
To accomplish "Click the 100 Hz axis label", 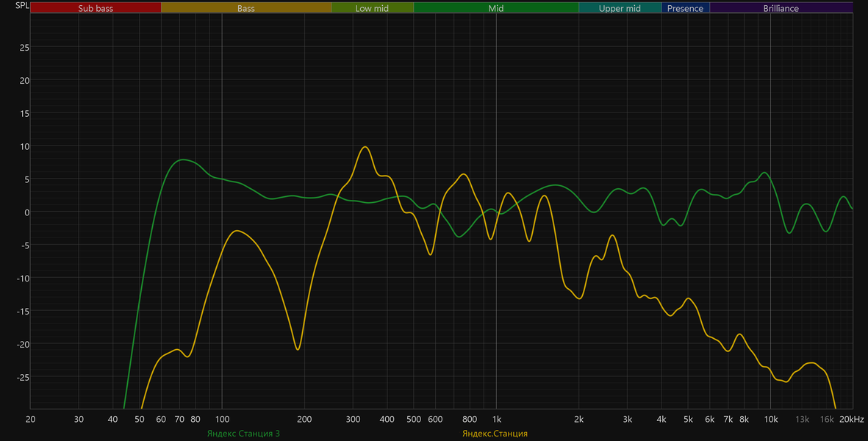I will (222, 420).
